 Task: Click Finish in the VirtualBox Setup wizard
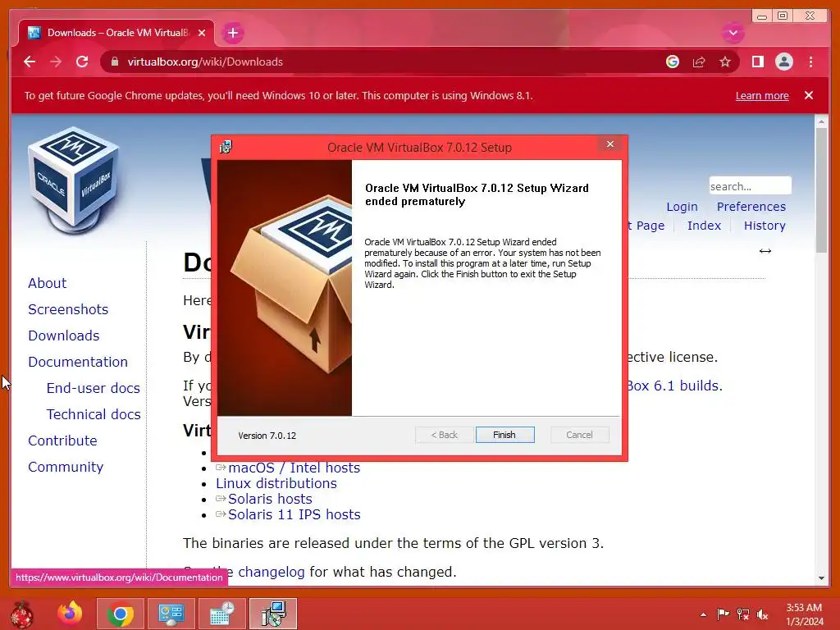(504, 435)
